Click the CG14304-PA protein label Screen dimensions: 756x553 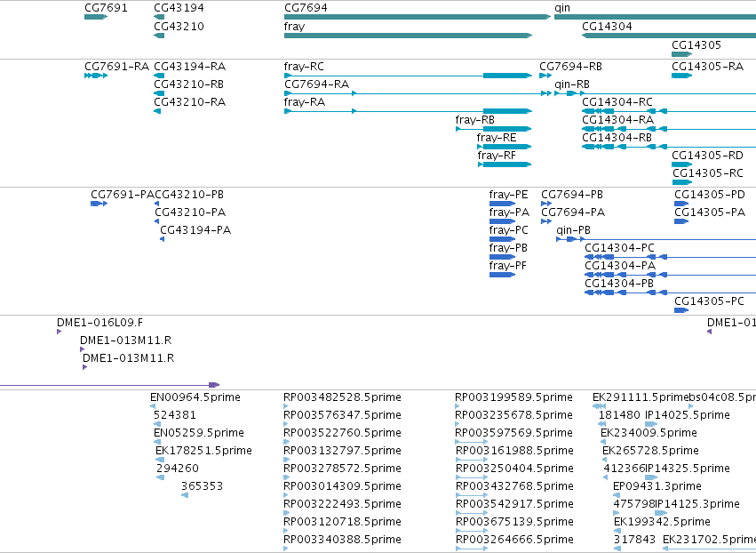click(620, 267)
